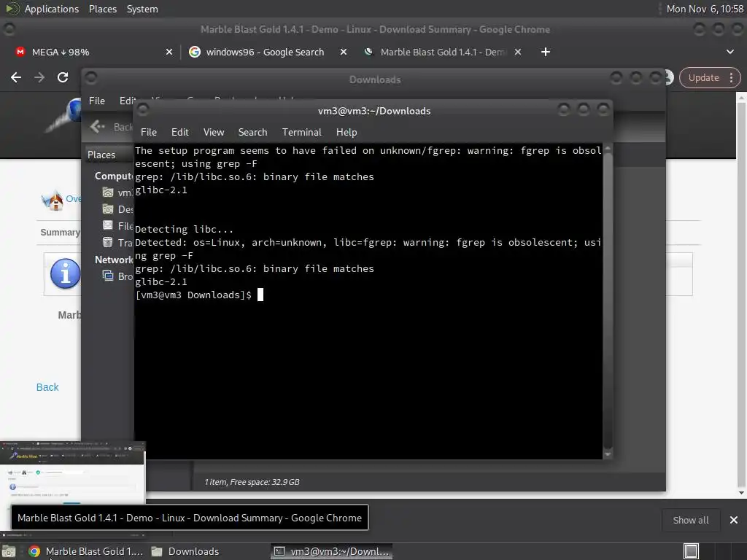Screen dimensions: 747x560
Task: Open Chrome three-dot menu
Action: [731, 77]
